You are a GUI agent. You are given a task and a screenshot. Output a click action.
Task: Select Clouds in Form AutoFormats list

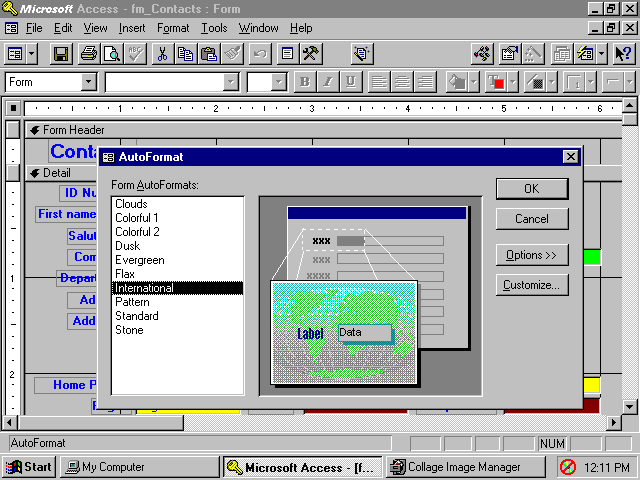point(177,204)
